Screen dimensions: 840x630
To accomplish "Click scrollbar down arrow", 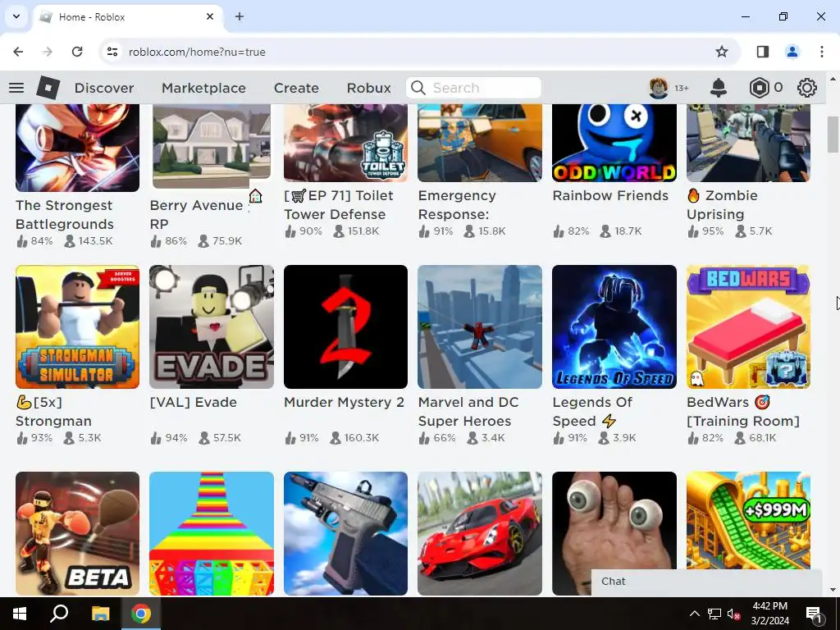I will 833,591.
